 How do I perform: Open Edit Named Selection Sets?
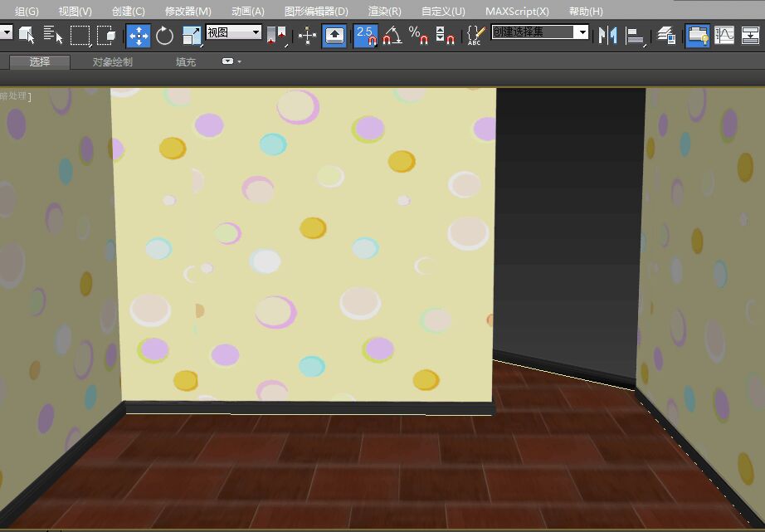tap(475, 36)
